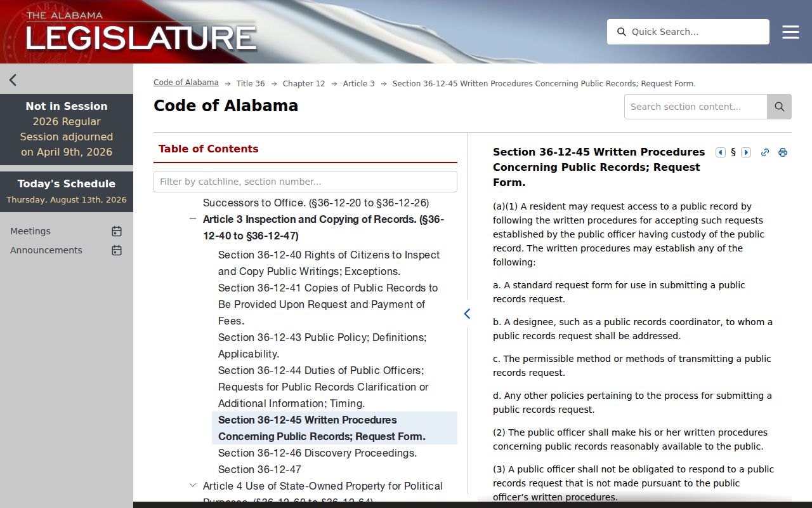Click the calendar icon beside Announcements
This screenshot has height=508, width=812.
(x=117, y=250)
